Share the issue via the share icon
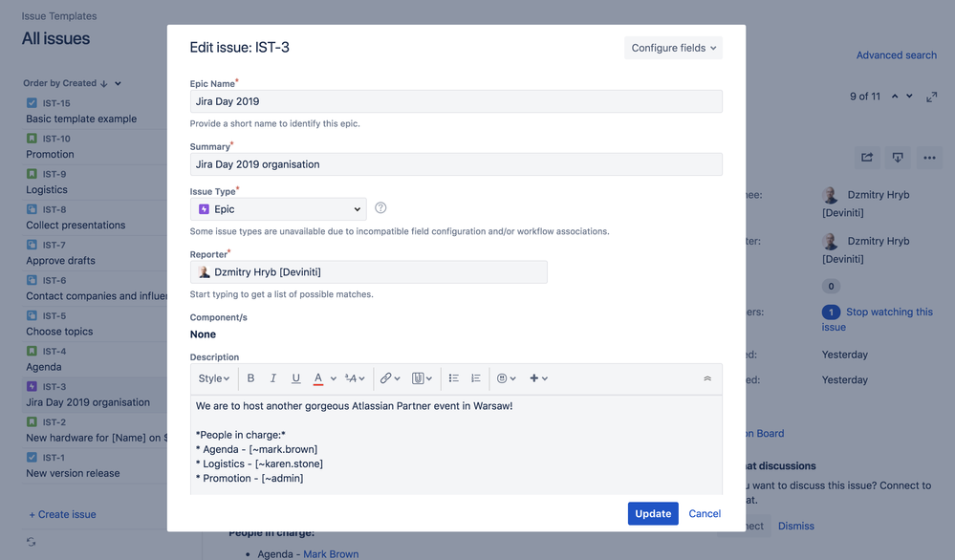The width and height of the screenshot is (955, 560). pos(866,157)
